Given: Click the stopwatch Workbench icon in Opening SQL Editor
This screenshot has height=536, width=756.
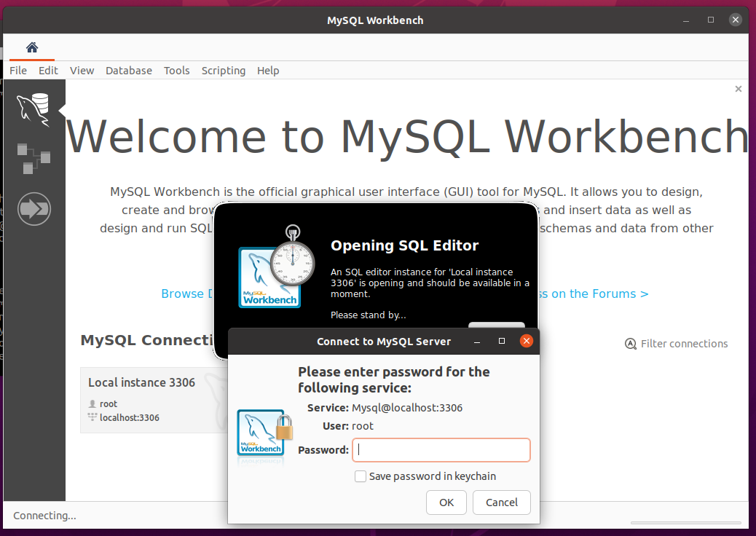Looking at the screenshot, I should point(276,267).
